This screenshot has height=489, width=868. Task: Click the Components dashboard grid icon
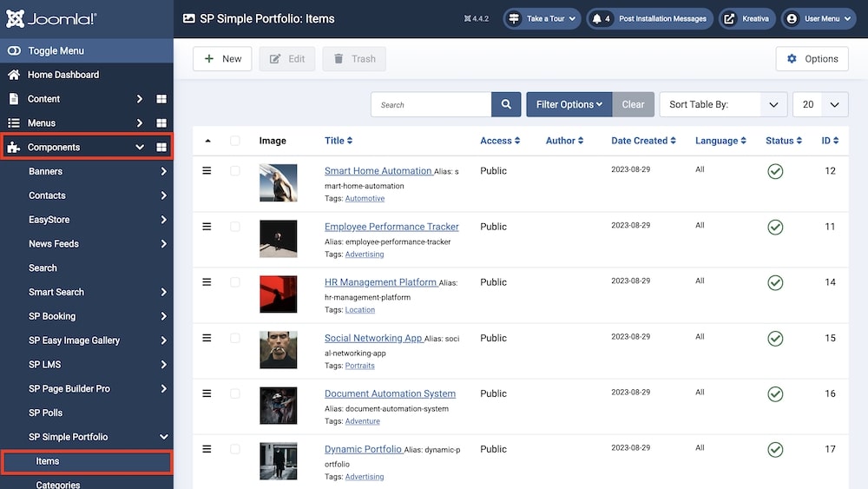pyautogui.click(x=161, y=148)
